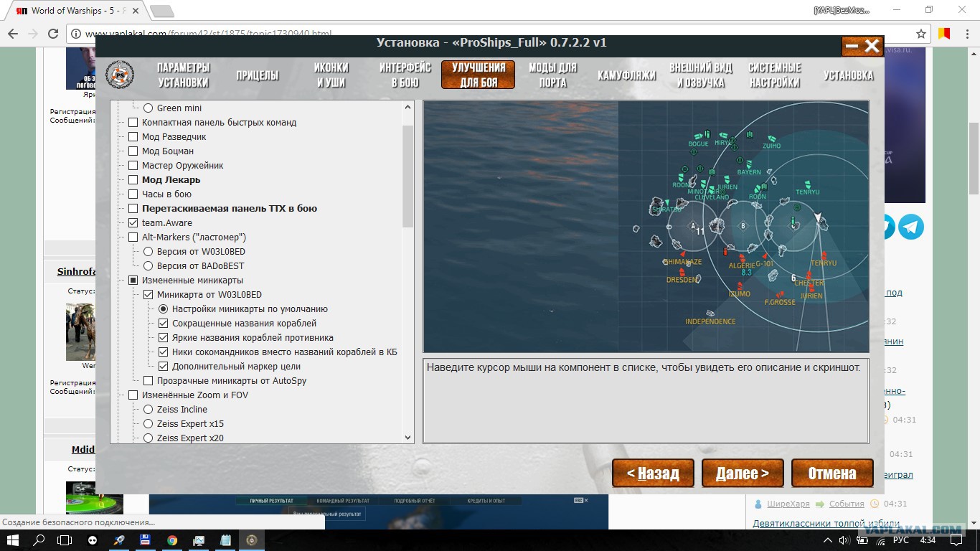980x551 pixels.
Task: Click < Назад button
Action: [653, 474]
